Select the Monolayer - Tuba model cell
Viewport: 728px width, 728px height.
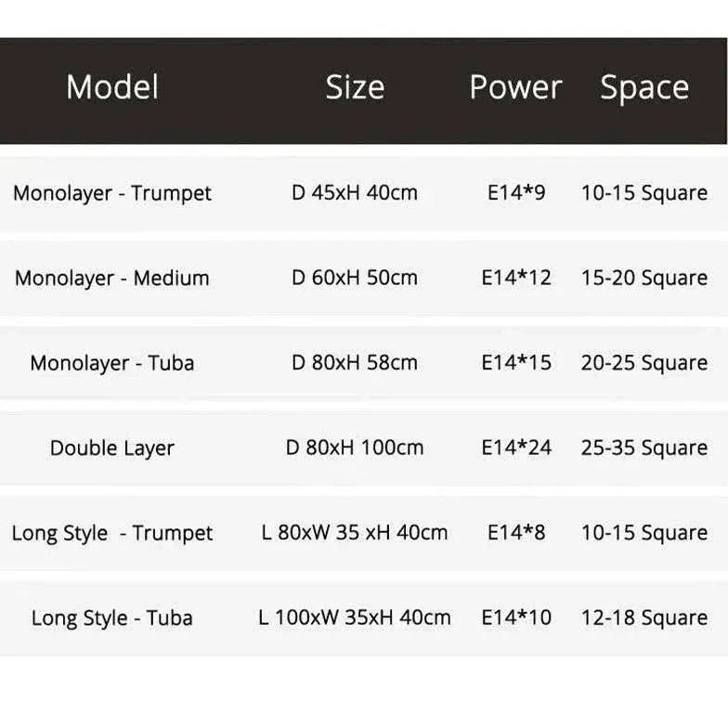click(112, 362)
